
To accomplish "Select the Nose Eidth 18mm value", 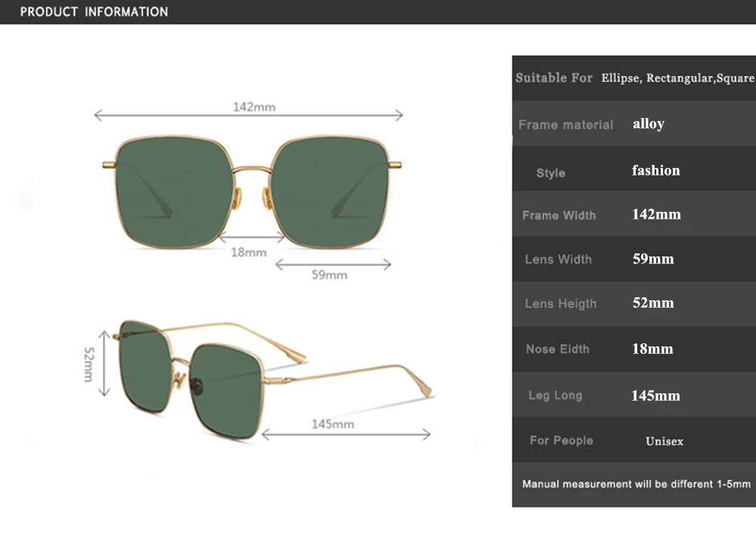I will point(652,349).
